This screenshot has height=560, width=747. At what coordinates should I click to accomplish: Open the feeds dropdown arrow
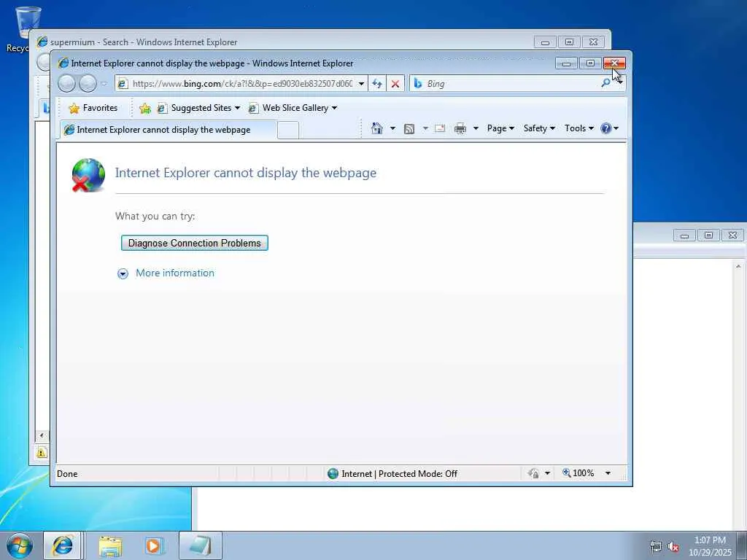click(x=425, y=128)
